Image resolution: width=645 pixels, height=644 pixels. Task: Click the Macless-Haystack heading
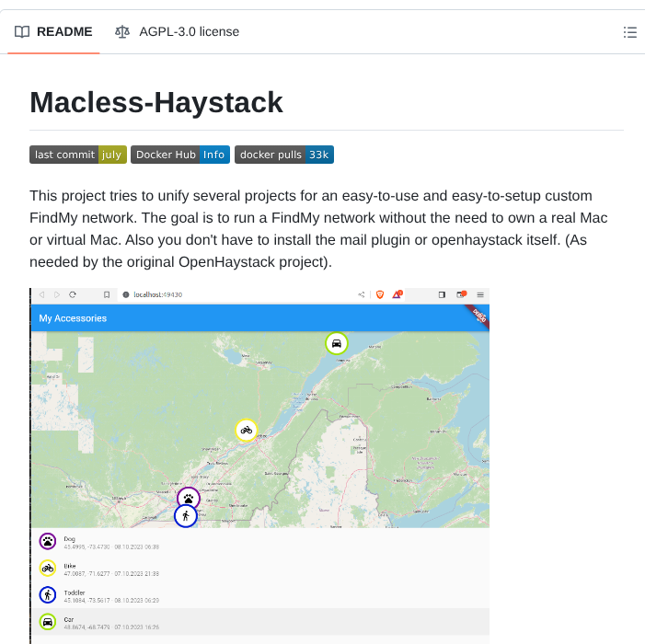click(x=156, y=102)
